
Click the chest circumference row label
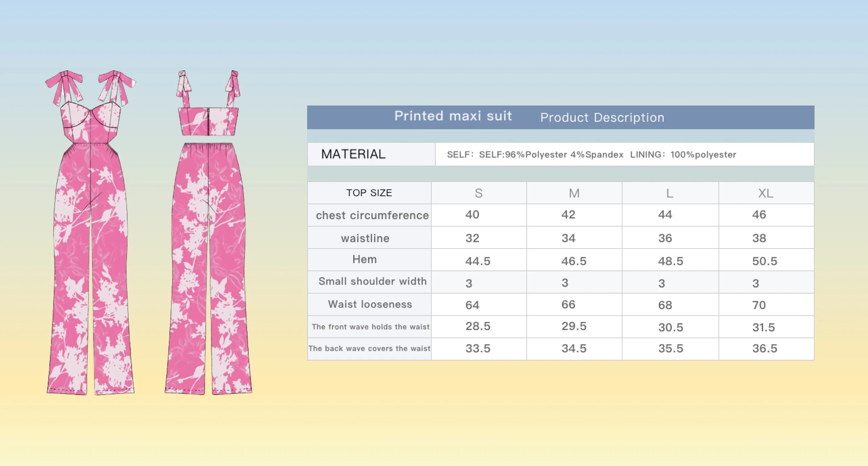pyautogui.click(x=372, y=215)
